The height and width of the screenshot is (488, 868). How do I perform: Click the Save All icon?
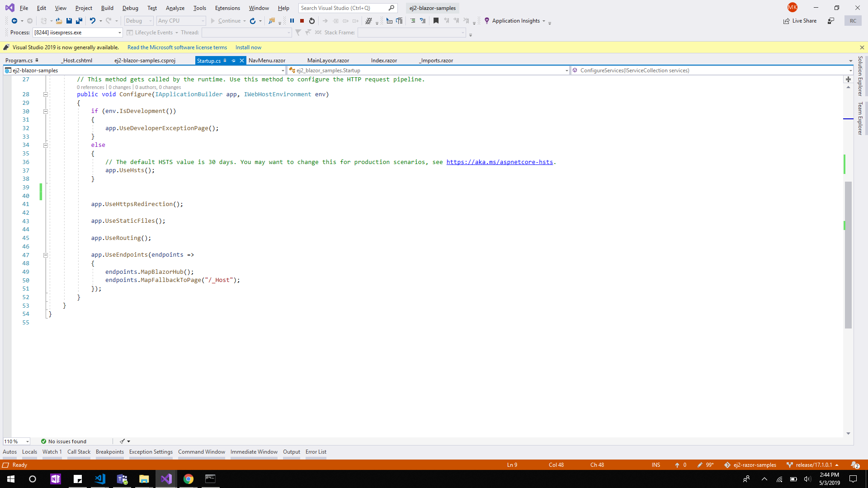pyautogui.click(x=79, y=21)
